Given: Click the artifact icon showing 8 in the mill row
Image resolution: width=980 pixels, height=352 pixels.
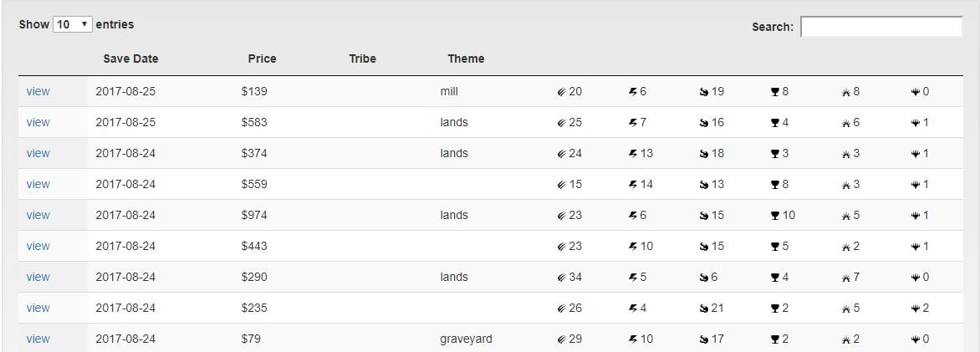Looking at the screenshot, I should [x=775, y=92].
